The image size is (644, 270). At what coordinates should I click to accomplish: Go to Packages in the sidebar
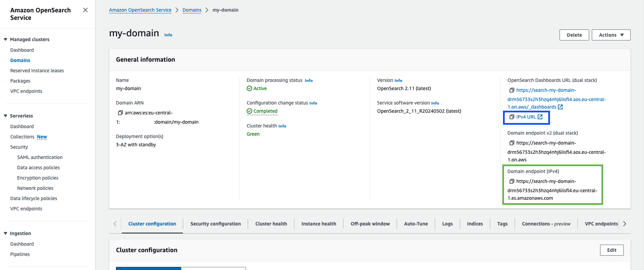tap(20, 81)
